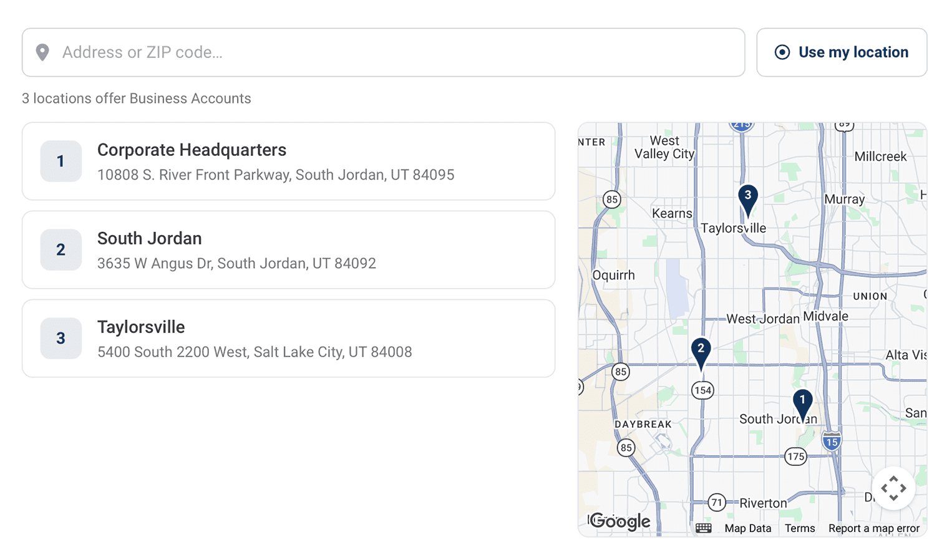Image resolution: width=952 pixels, height=560 pixels.
Task: Click the location pin icon in search field
Action: (42, 52)
